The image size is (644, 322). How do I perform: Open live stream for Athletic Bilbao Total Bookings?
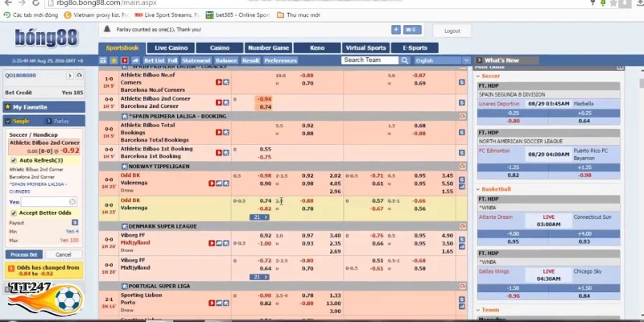219,132
